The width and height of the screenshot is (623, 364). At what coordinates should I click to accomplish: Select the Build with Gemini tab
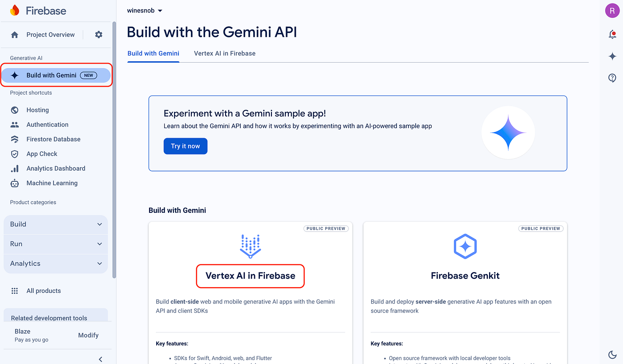[153, 53]
